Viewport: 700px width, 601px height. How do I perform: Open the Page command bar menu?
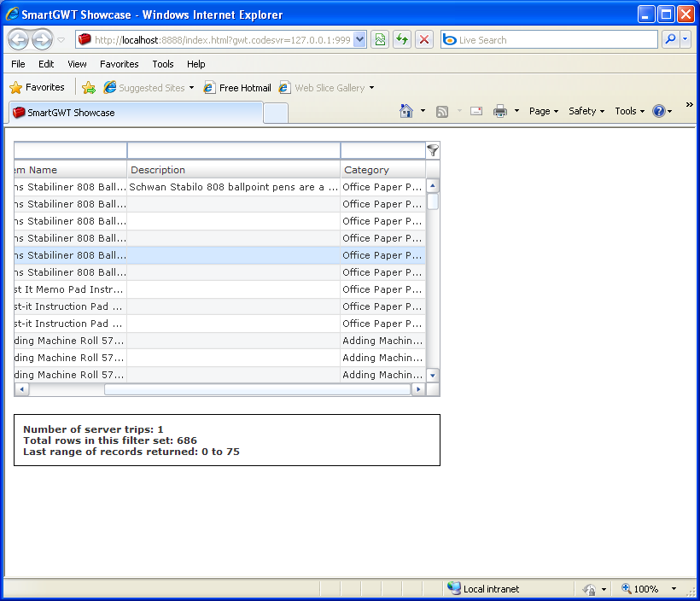pos(543,111)
